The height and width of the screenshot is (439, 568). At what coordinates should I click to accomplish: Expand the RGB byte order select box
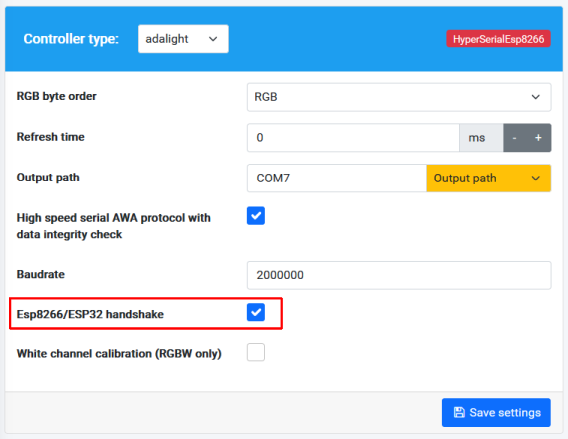pyautogui.click(x=399, y=97)
